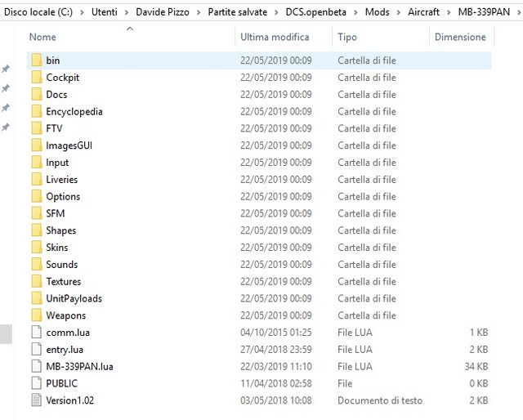Open the chevron after Mods

(x=399, y=12)
